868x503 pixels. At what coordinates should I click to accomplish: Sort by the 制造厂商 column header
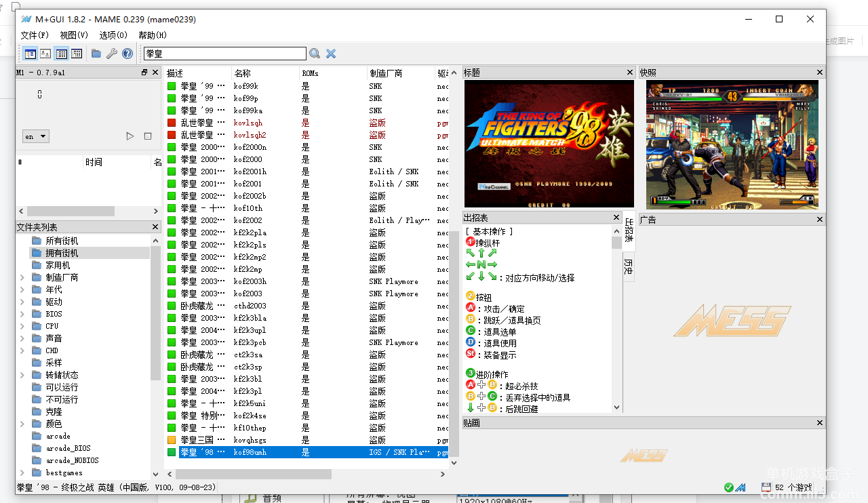click(401, 73)
